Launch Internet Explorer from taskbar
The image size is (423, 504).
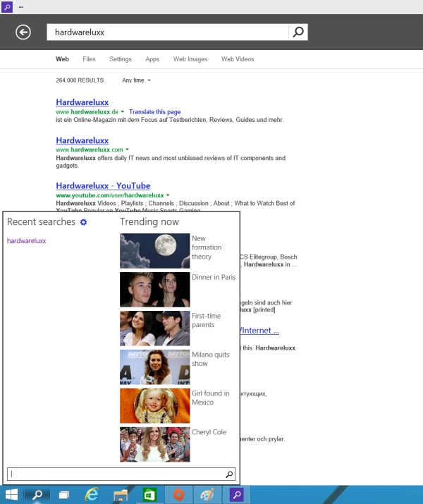pyautogui.click(x=92, y=495)
